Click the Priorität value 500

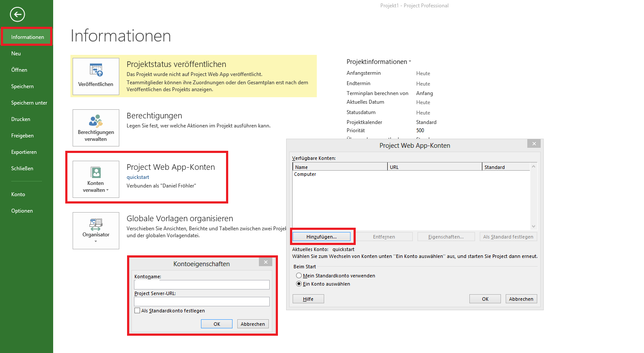(420, 130)
